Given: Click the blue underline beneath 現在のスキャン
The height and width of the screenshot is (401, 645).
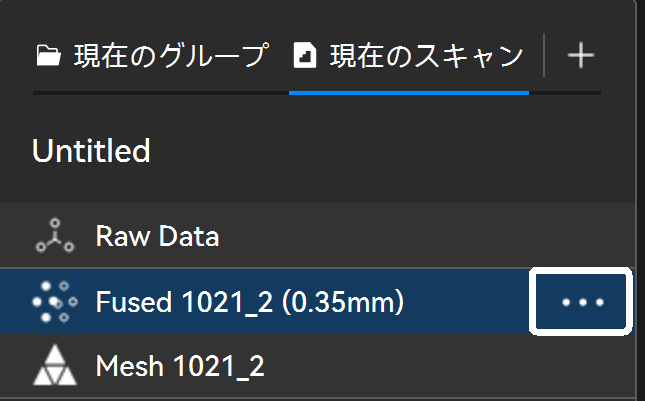Looking at the screenshot, I should click(408, 91).
